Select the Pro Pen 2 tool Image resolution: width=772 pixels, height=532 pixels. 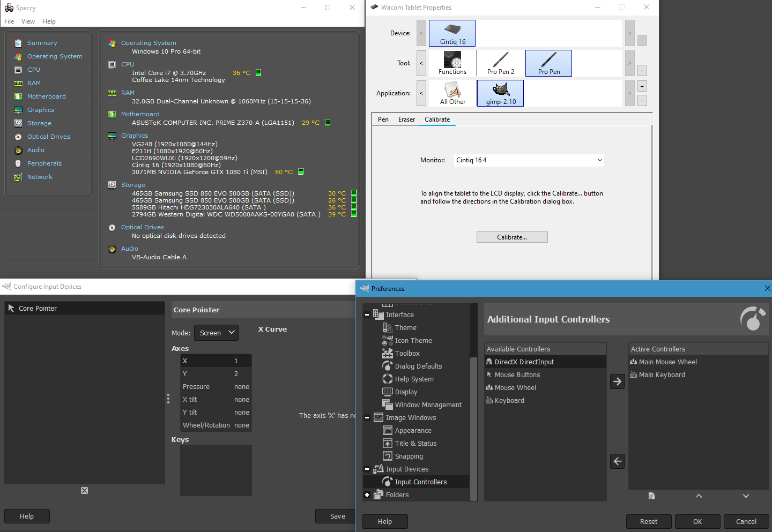click(501, 63)
